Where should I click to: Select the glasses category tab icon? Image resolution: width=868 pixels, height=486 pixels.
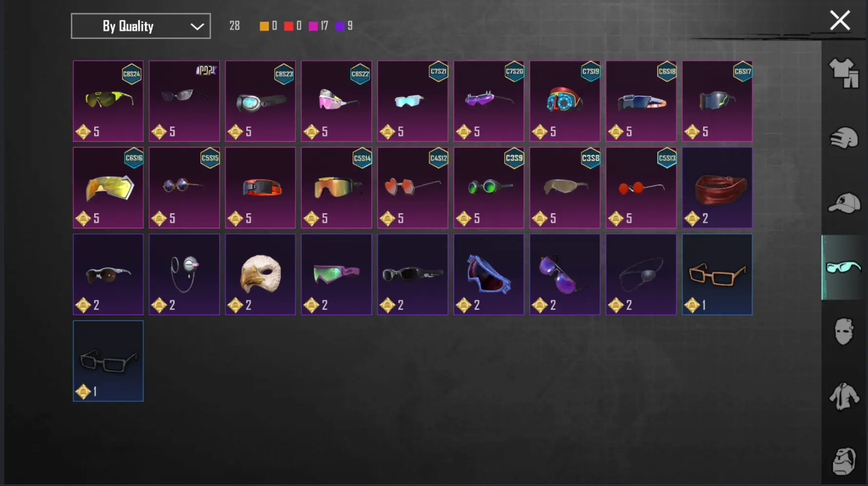[844, 267]
